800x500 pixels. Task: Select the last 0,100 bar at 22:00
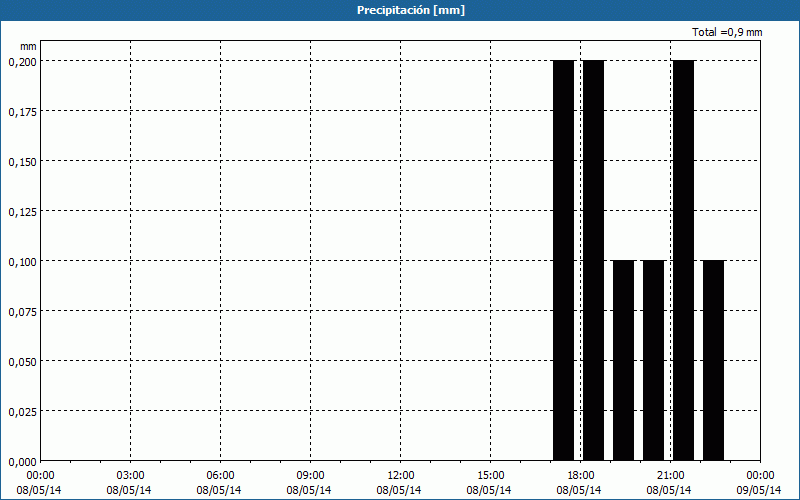pos(713,360)
